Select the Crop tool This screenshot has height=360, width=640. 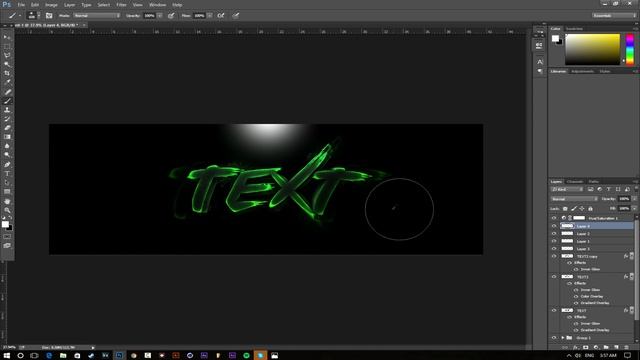(7, 73)
